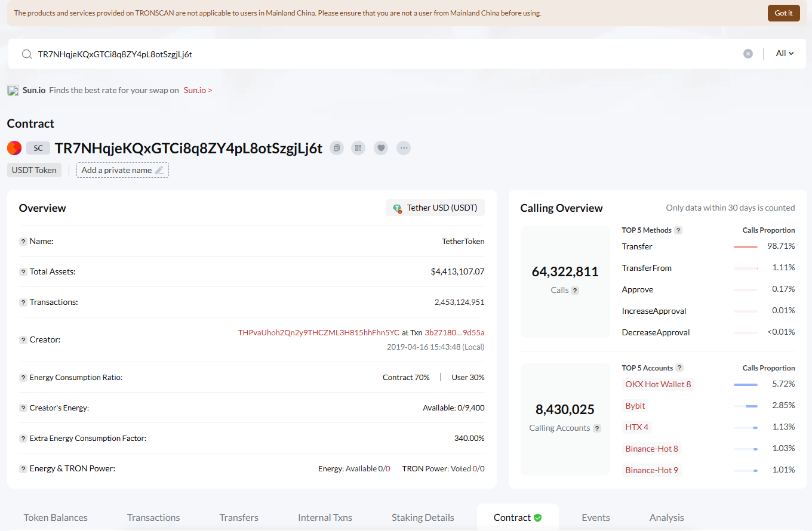This screenshot has height=531, width=812.
Task: Click the Calling Accounts question mark
Action: point(596,428)
